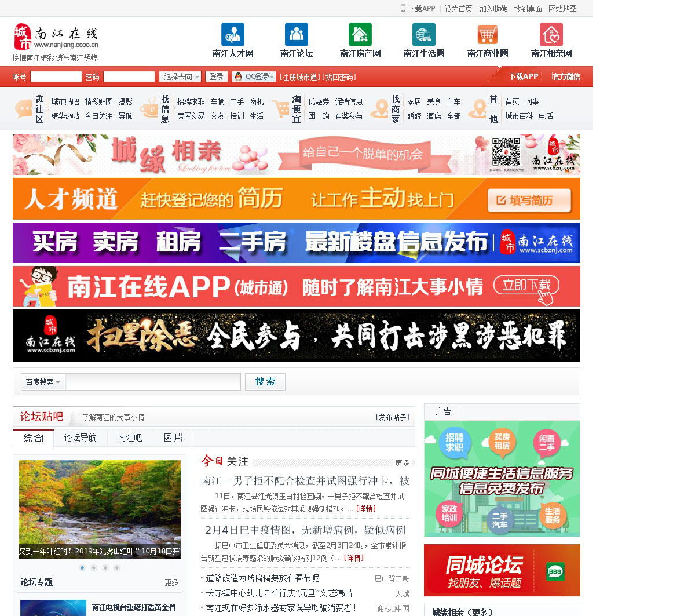Select the third slideshow indicator dot
This screenshot has height=616, width=695.
pos(105,568)
